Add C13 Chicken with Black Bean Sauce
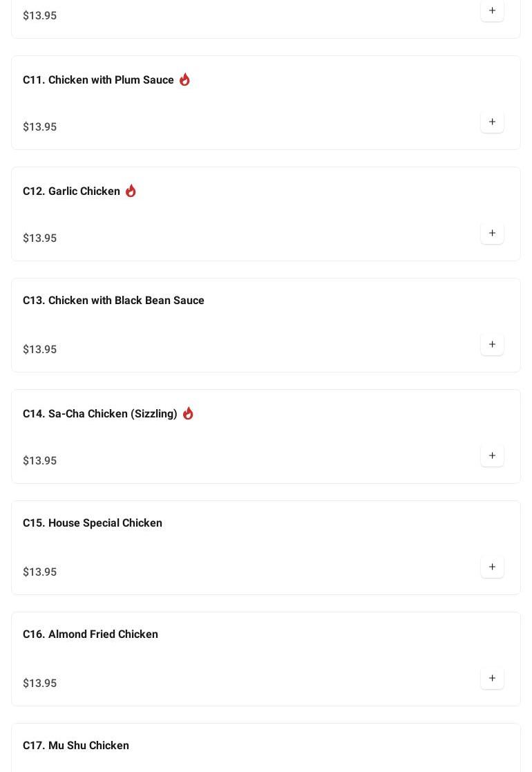 point(492,345)
